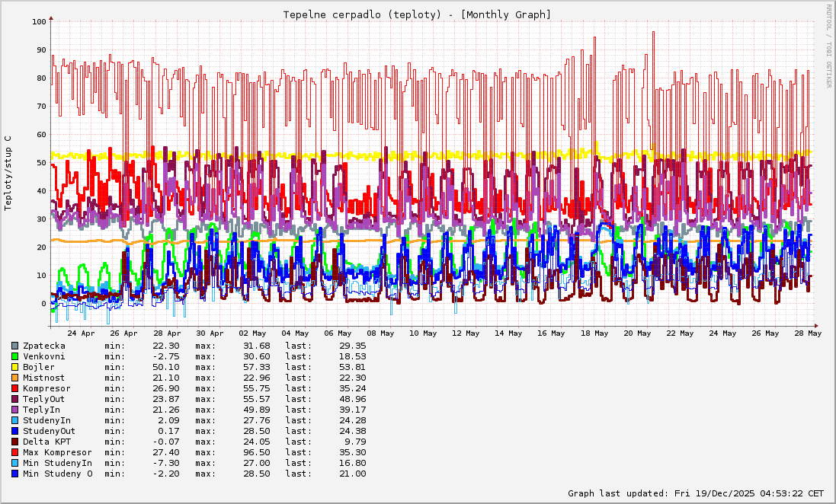Click the RRDTOOL / TOBI OETIKER watermark

(828, 46)
